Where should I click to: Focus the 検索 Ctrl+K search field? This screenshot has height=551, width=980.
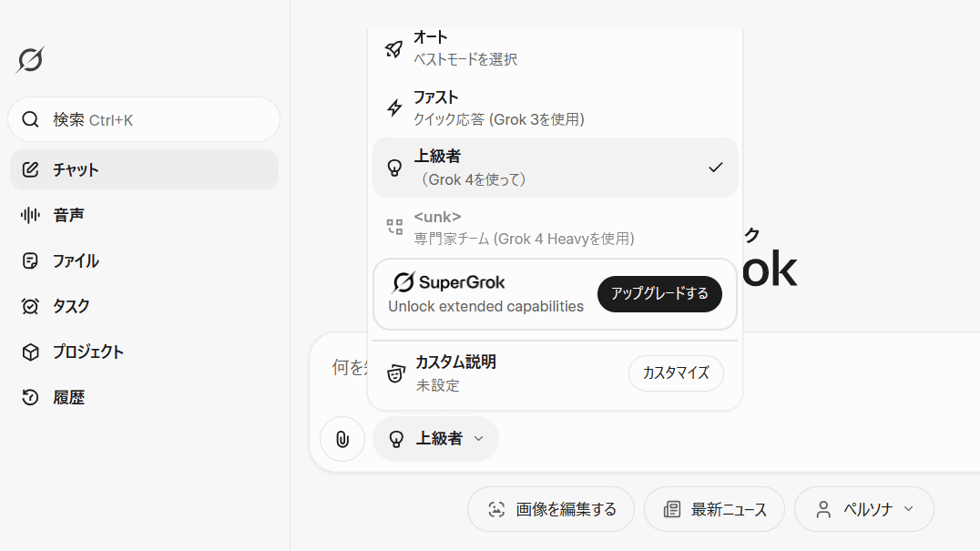click(144, 119)
